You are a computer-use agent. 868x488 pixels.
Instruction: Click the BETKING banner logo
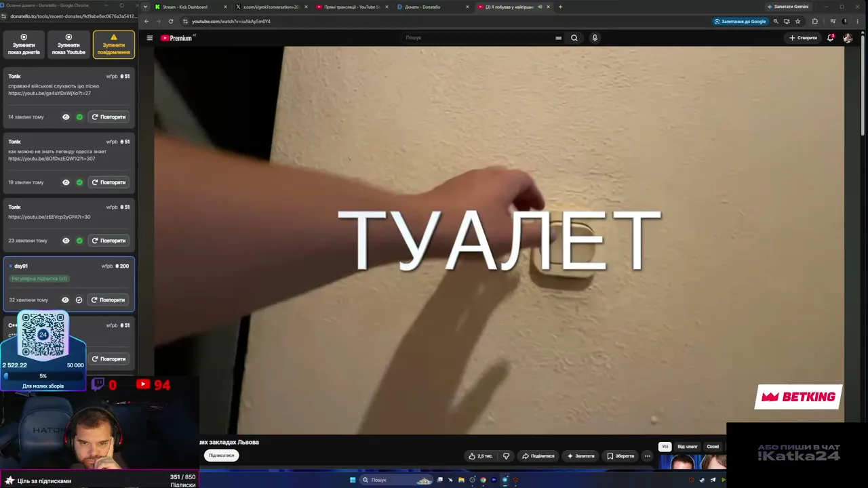tap(798, 397)
